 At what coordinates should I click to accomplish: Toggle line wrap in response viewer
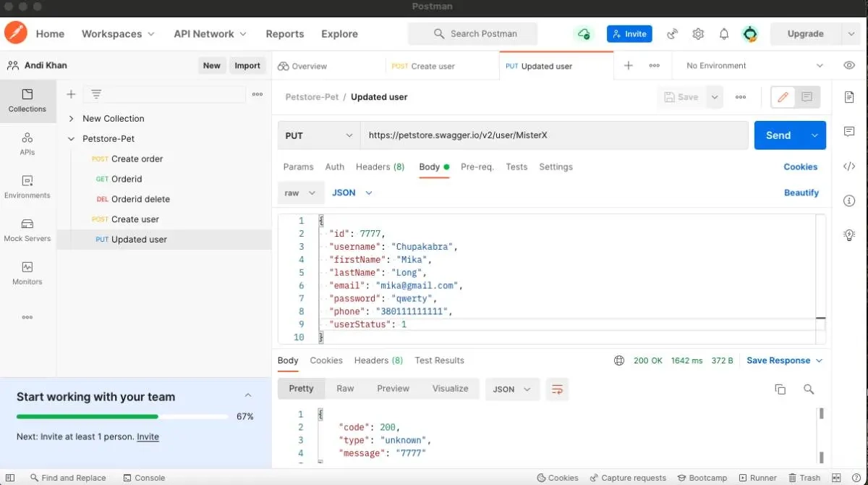coord(557,389)
